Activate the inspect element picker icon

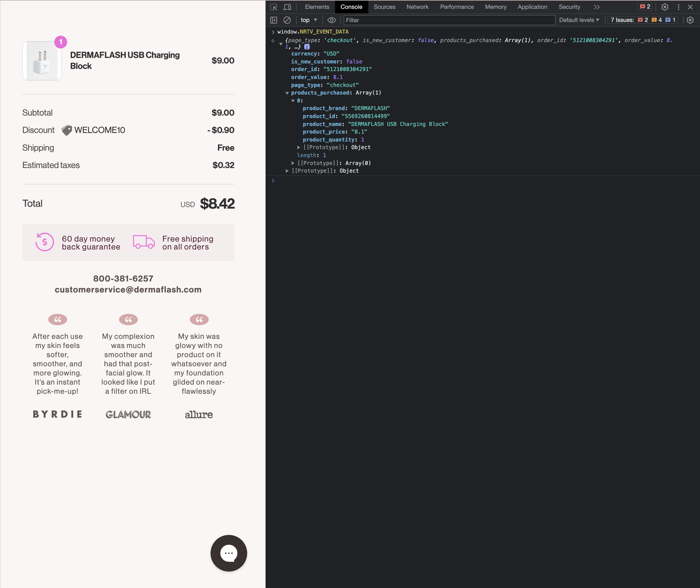[274, 7]
